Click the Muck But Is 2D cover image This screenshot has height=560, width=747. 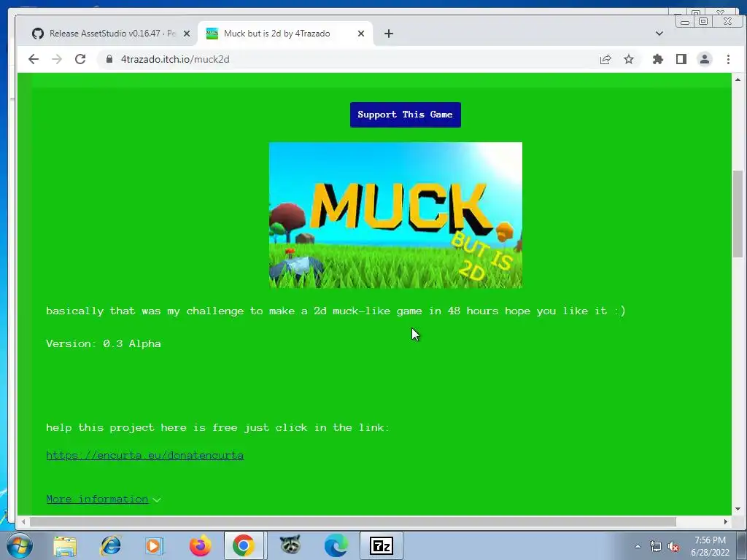tap(395, 215)
